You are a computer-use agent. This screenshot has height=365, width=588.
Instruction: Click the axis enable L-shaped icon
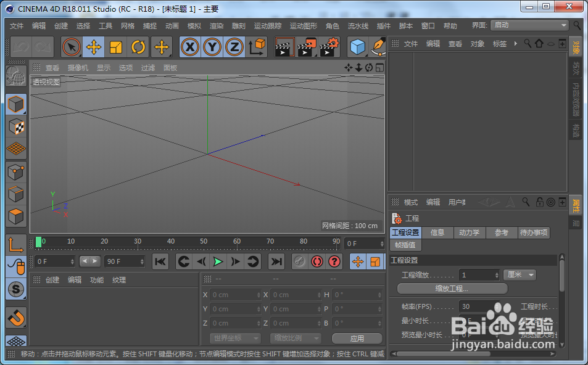(16, 245)
